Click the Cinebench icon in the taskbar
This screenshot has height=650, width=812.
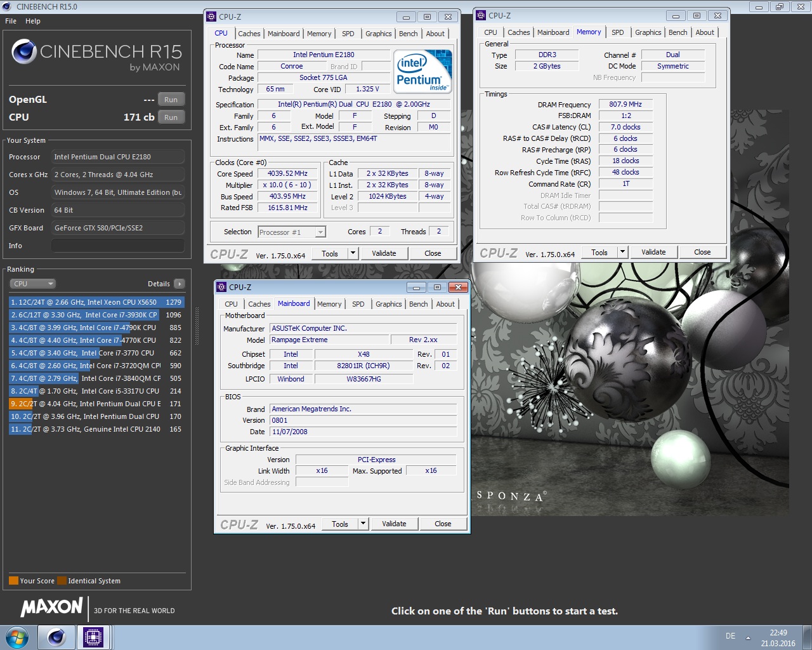(x=56, y=637)
